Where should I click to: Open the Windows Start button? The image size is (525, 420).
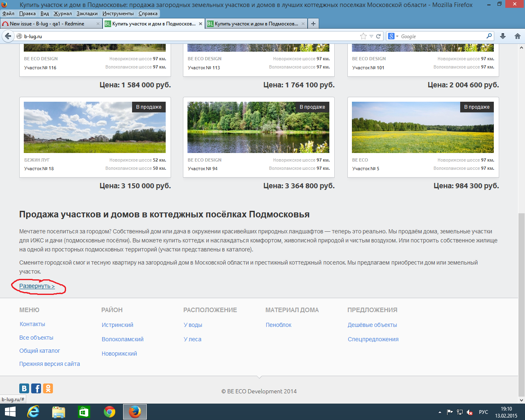pyautogui.click(x=10, y=412)
